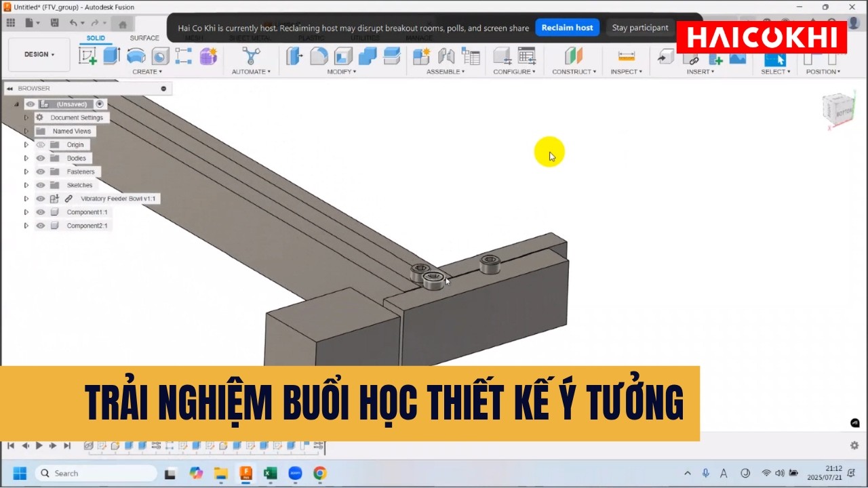Click the Home tab icon

(122, 24)
